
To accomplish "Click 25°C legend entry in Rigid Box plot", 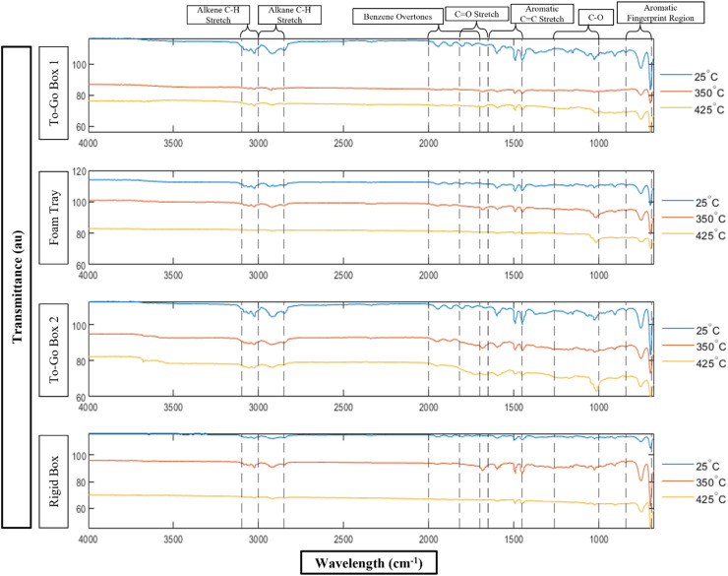I will click(x=691, y=466).
